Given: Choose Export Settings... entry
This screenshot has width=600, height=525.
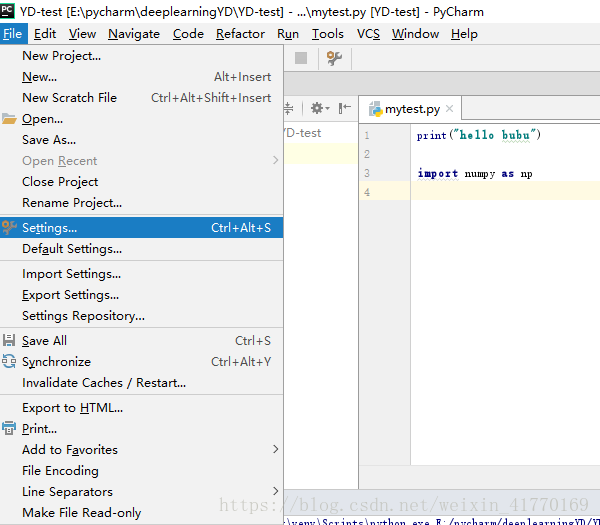Looking at the screenshot, I should pos(142,295).
